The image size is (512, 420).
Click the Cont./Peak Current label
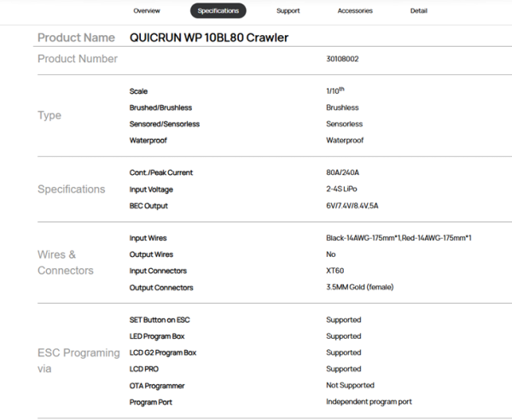pos(161,172)
